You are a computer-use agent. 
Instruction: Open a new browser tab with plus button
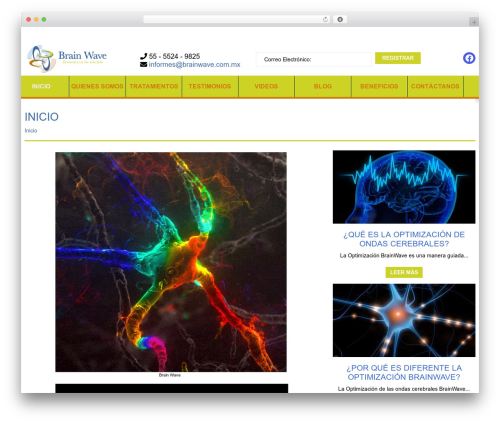pyautogui.click(x=474, y=22)
